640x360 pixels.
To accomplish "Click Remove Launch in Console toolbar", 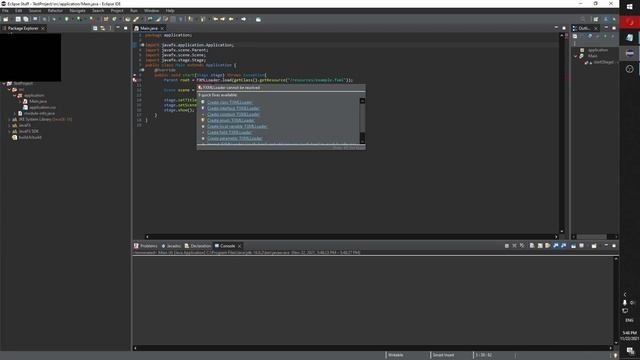I will coord(514,246).
